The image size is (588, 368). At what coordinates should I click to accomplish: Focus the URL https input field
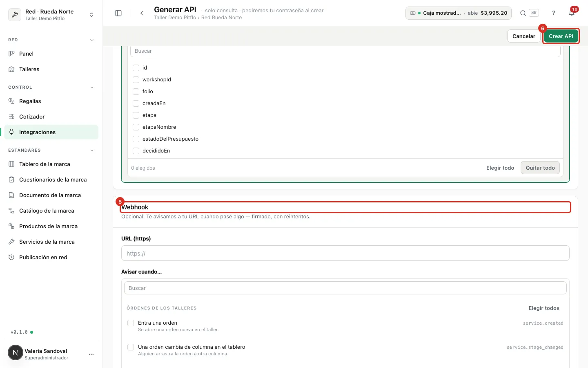point(345,253)
